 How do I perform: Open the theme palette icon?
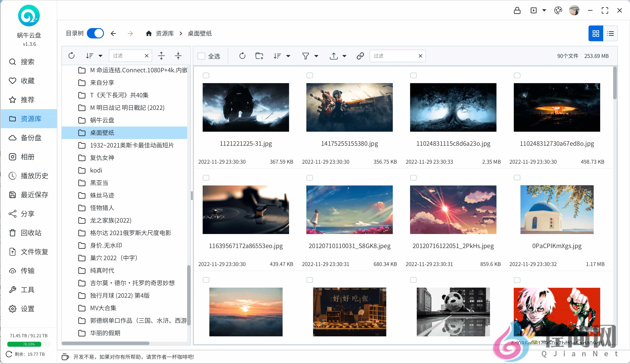(558, 10)
